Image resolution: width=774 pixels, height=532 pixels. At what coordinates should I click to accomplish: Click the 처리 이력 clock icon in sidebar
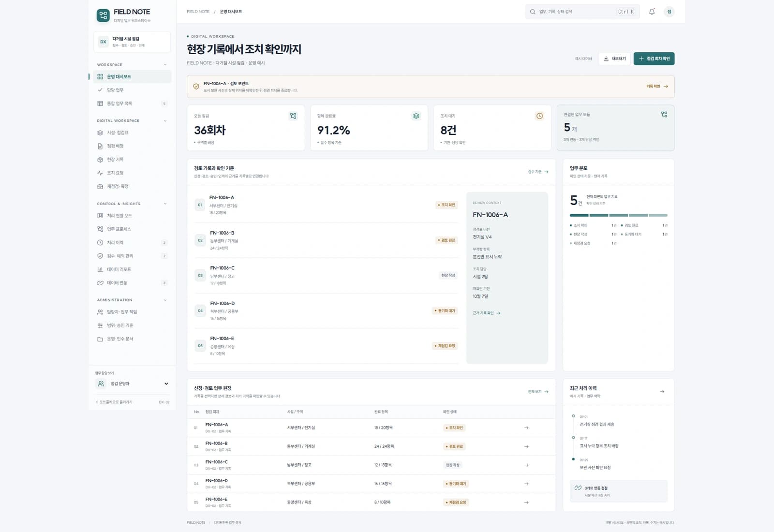100,242
